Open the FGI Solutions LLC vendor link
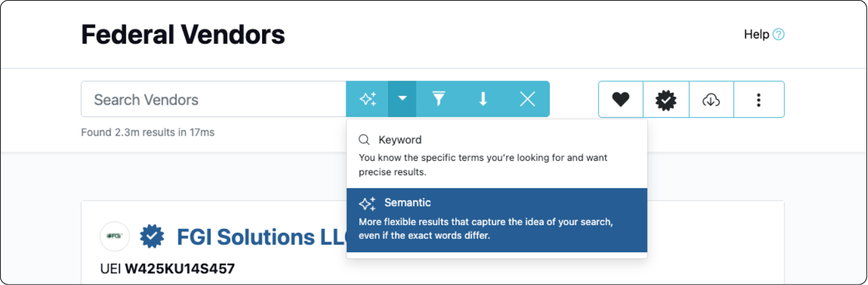 click(260, 237)
